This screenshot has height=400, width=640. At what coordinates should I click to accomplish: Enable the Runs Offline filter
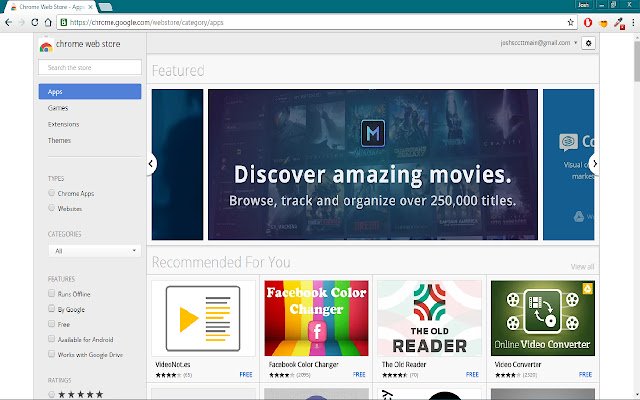[51, 293]
